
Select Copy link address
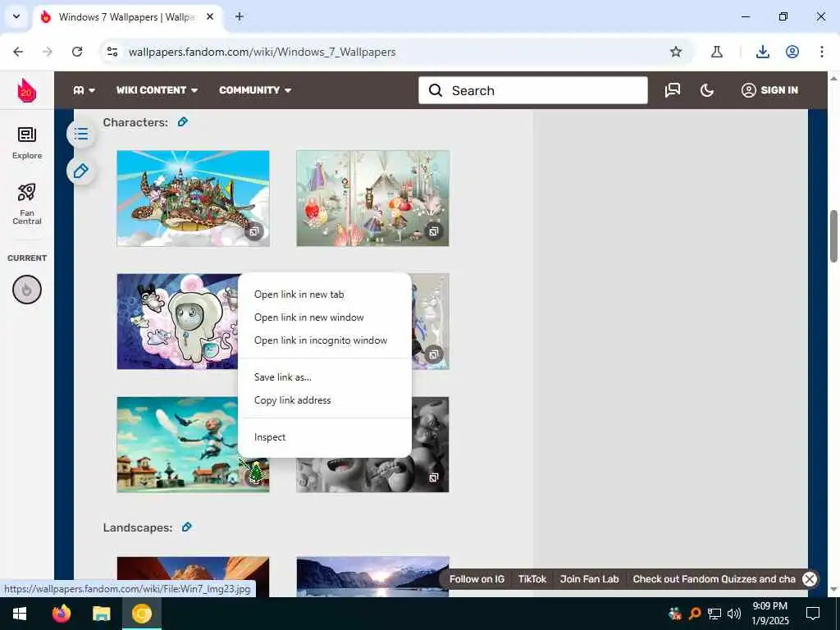pos(325,400)
